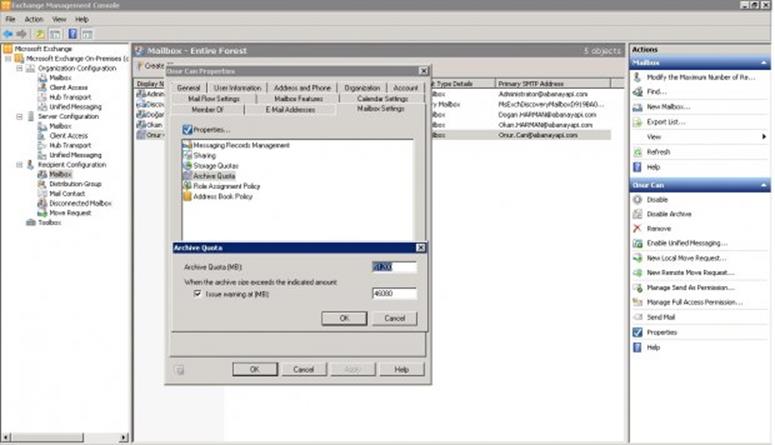Screen dimensions: 775x445
Task: Collapse Recipient Configuration tree node
Action: tap(19, 165)
